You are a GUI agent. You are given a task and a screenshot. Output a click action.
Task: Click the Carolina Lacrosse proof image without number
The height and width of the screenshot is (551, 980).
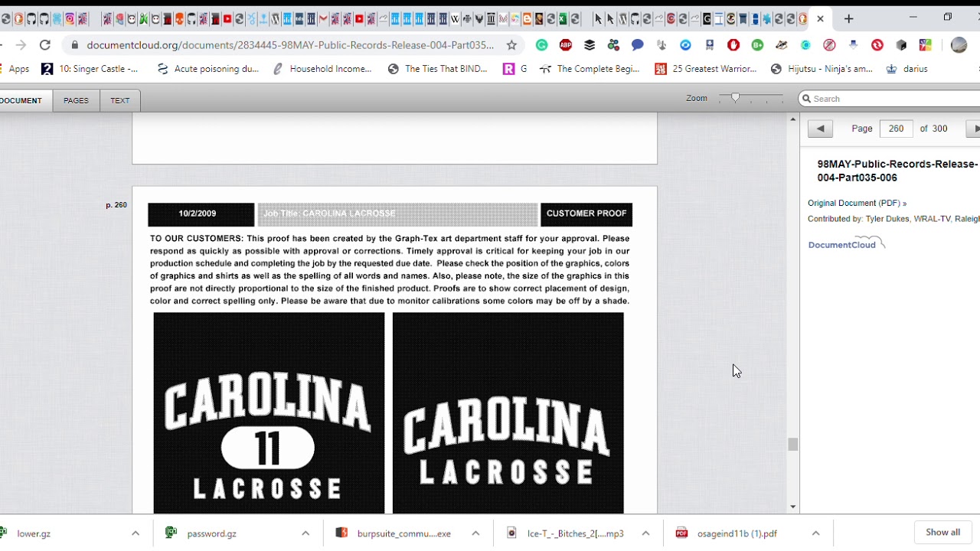pos(508,412)
